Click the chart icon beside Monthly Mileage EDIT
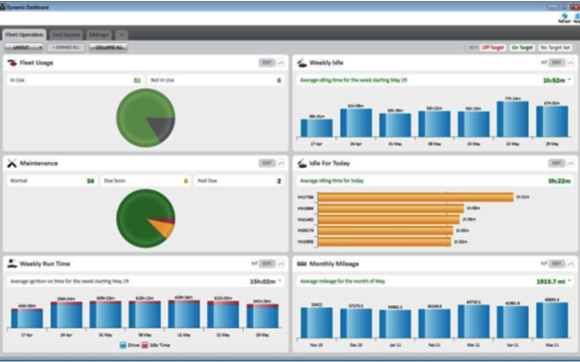The height and width of the screenshot is (362, 580). [x=544, y=264]
